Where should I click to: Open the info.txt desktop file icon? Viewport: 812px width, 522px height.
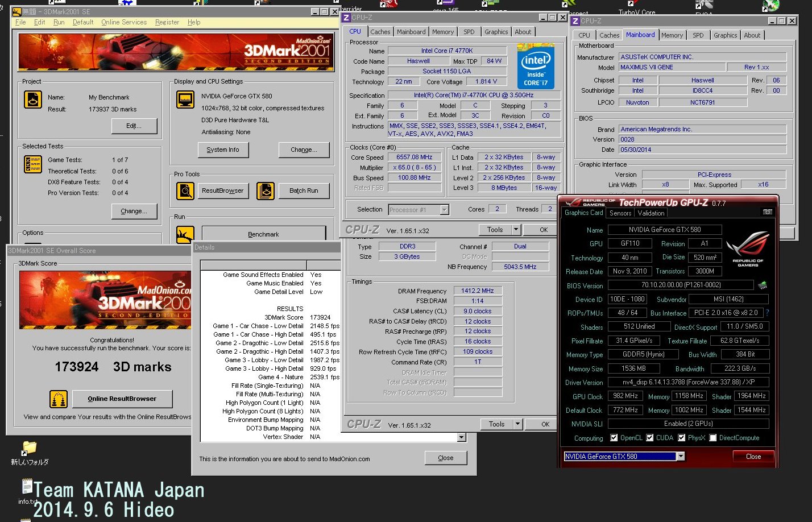pyautogui.click(x=27, y=486)
